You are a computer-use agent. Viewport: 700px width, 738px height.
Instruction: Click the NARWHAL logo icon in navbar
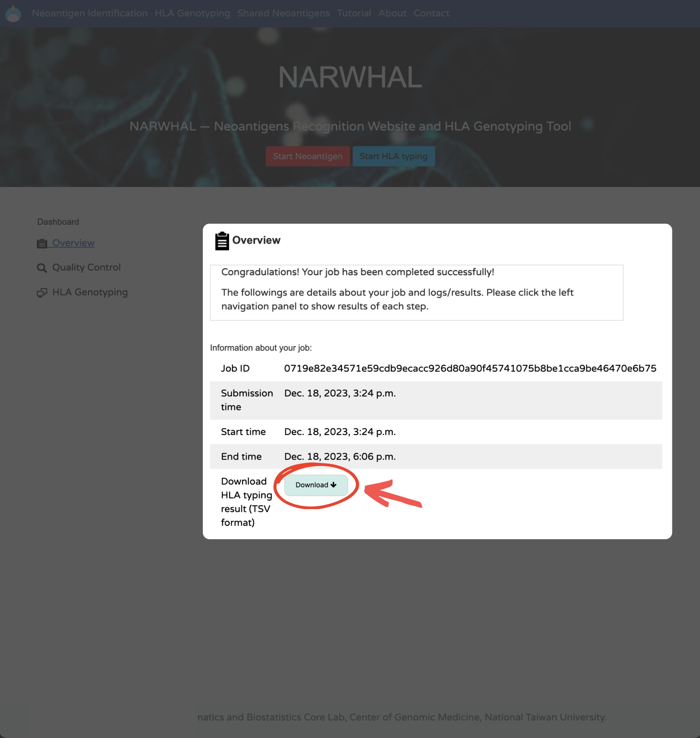tap(13, 13)
